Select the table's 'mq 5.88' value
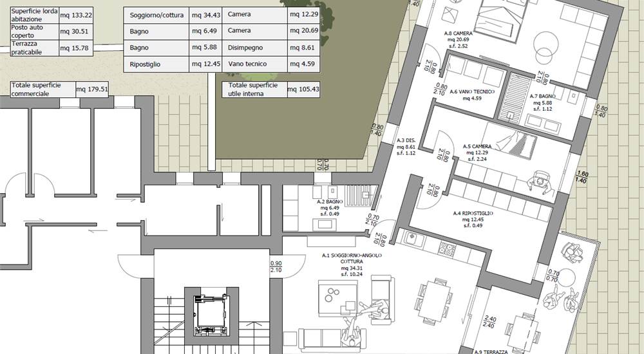644x354 pixels. point(206,48)
